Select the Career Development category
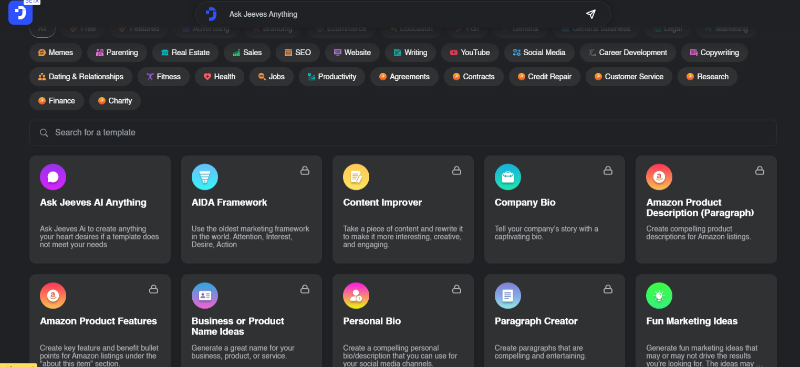800x367 pixels. [x=628, y=53]
